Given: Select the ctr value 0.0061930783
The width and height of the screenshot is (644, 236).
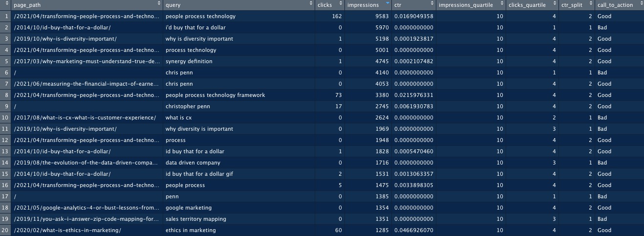Looking at the screenshot, I should pos(414,106).
